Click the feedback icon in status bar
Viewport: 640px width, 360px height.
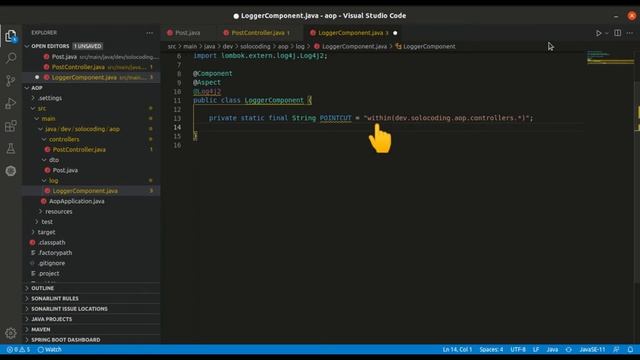(x=616, y=349)
